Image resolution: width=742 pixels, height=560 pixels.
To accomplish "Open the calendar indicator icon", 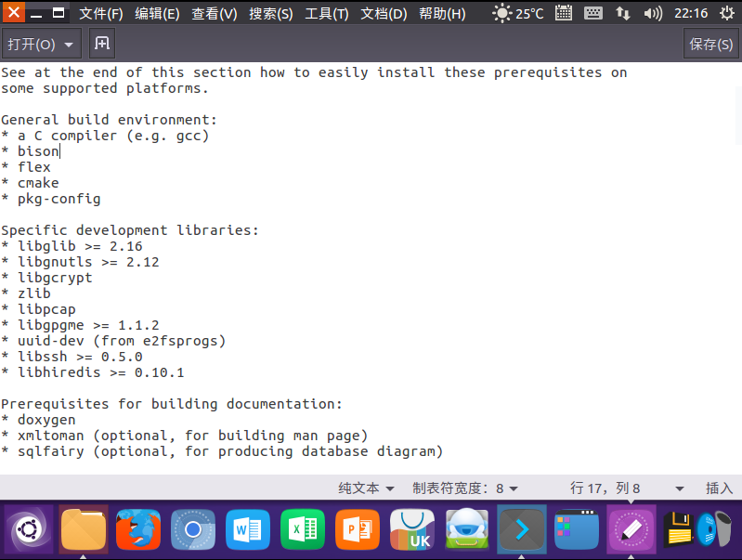I will point(563,13).
